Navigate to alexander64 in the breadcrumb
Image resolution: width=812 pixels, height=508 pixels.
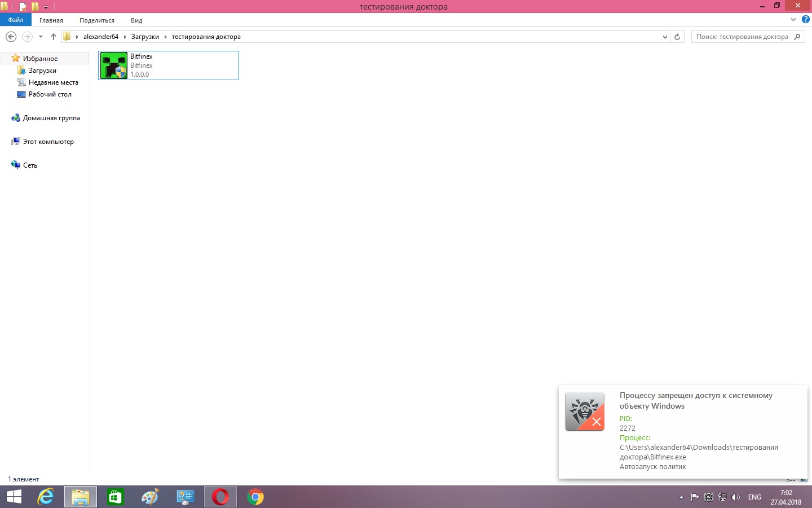101,37
